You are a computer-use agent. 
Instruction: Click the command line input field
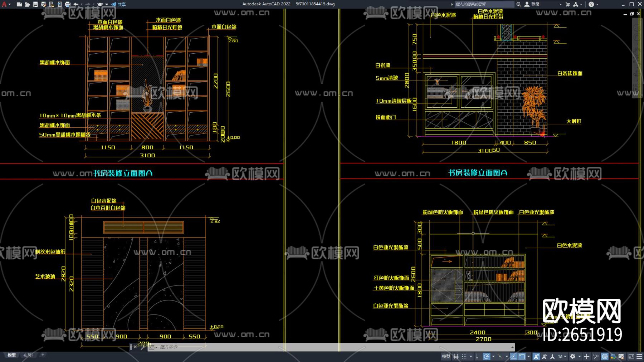[322, 347]
